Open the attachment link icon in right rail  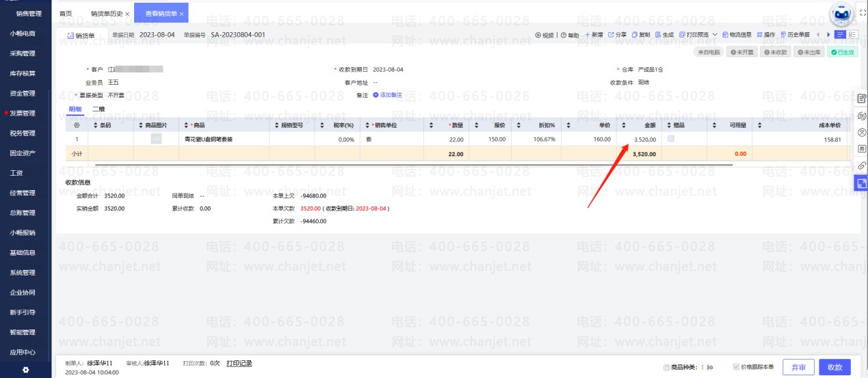click(x=862, y=165)
